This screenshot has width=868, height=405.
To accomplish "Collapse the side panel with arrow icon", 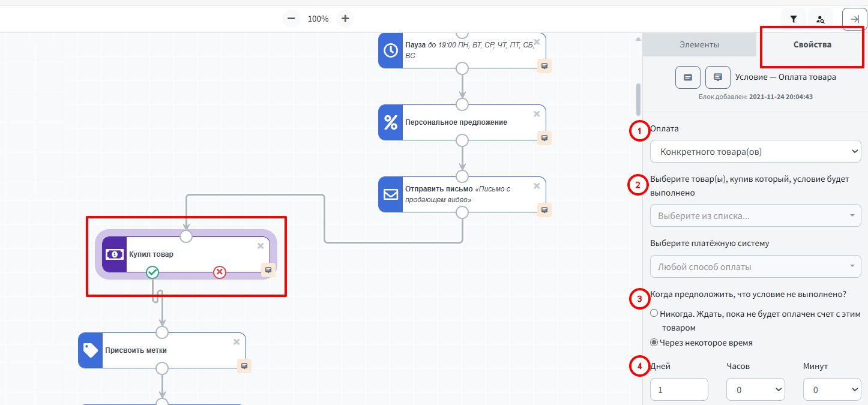I will pyautogui.click(x=854, y=19).
